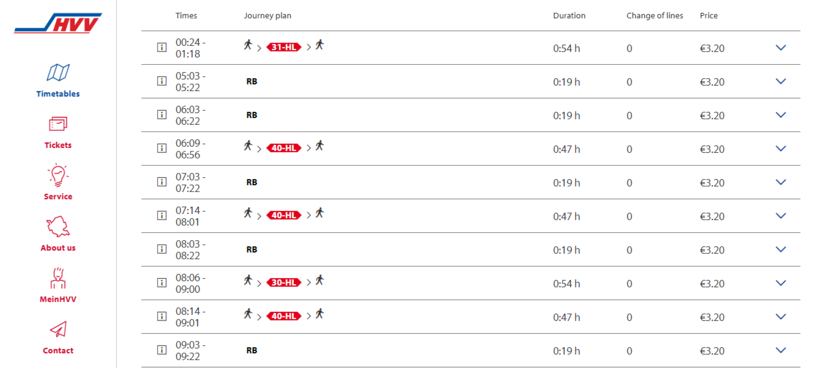The width and height of the screenshot is (820, 368).
Task: Click the HVV logo
Action: [x=58, y=23]
